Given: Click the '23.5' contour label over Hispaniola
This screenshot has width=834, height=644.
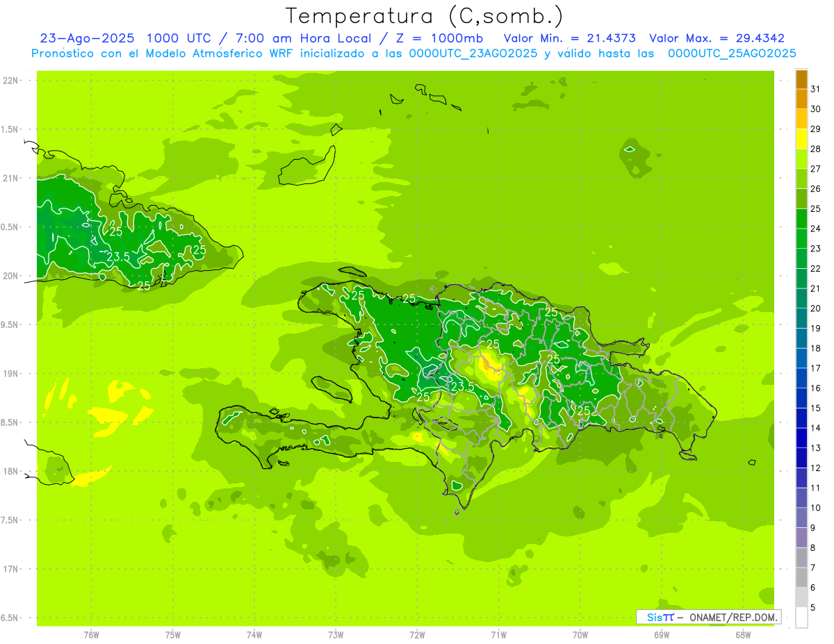Looking at the screenshot, I should point(462,386).
